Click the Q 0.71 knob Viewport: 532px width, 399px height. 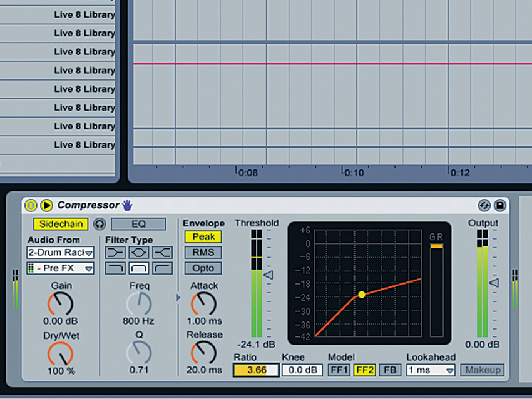(x=139, y=353)
